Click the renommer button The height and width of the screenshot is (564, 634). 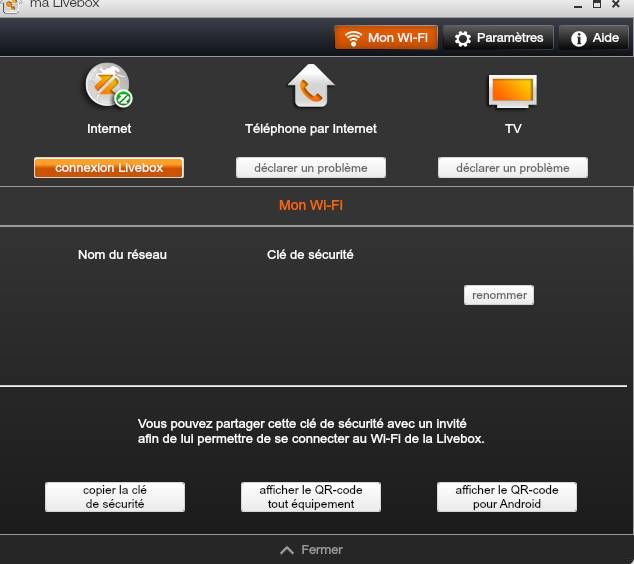pyautogui.click(x=499, y=295)
